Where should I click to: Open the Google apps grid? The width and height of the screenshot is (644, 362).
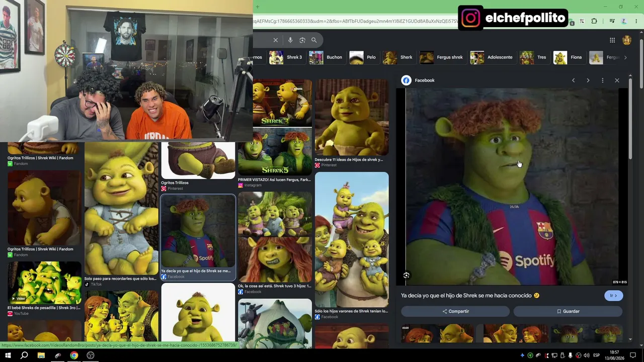tap(612, 40)
